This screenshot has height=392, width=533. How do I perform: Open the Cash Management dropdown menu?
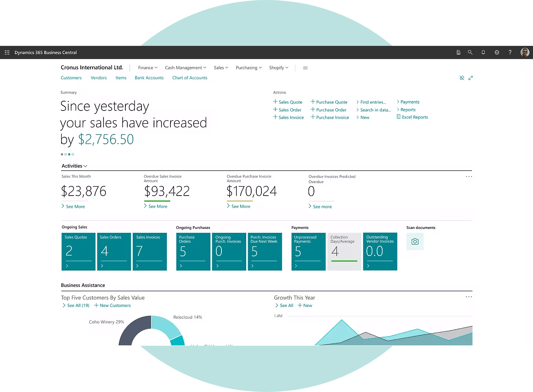click(x=185, y=68)
